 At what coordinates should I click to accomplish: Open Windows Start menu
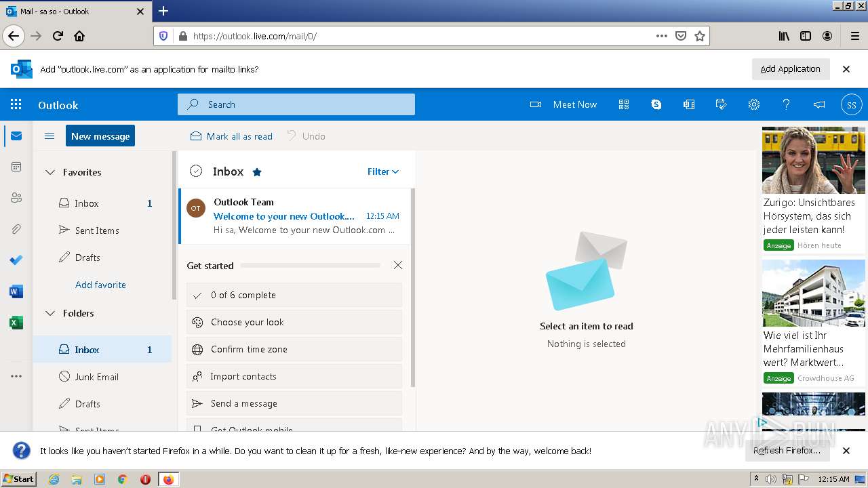pyautogui.click(x=18, y=479)
